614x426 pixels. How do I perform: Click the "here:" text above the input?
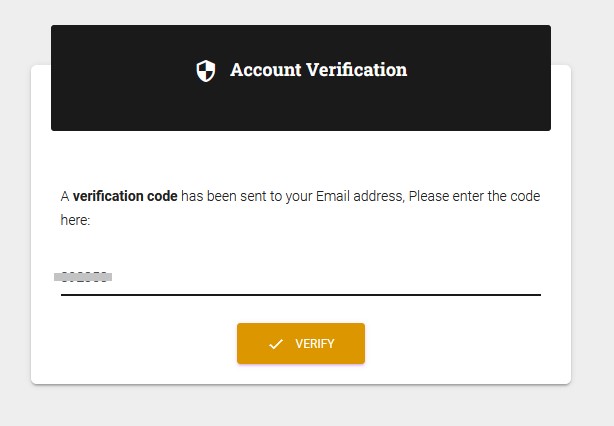coord(75,220)
